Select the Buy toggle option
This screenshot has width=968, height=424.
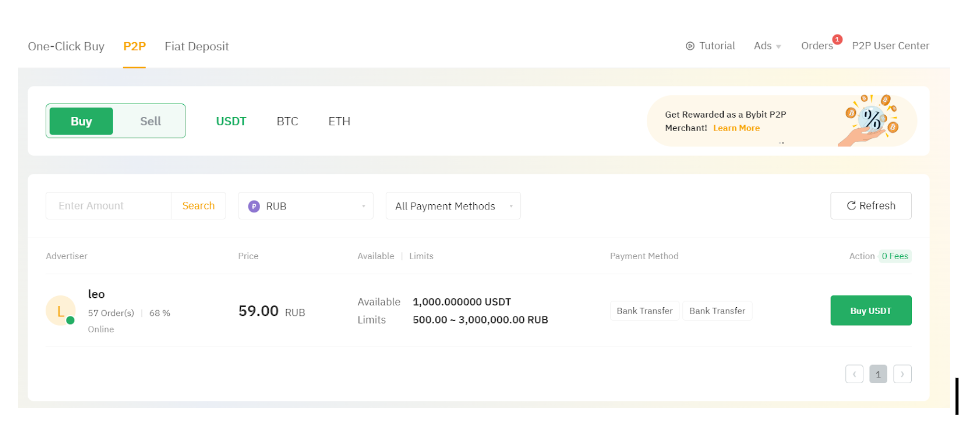[x=81, y=121]
